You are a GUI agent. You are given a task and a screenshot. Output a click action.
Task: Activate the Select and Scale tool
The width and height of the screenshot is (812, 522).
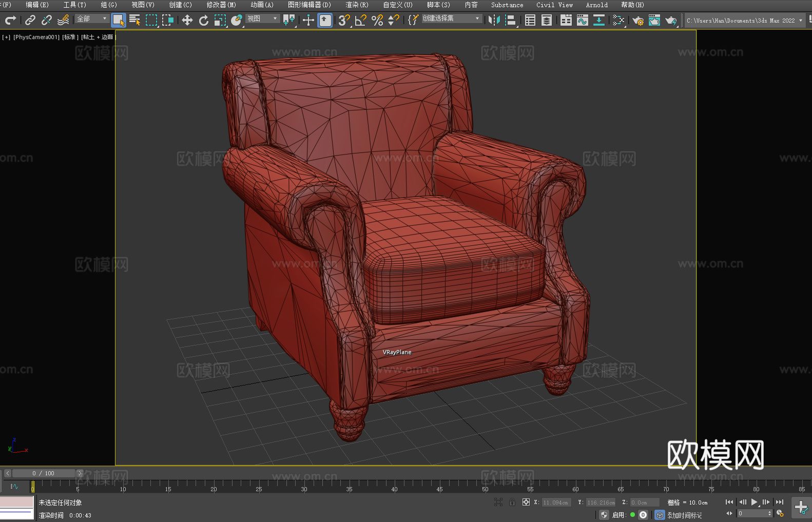pyautogui.click(x=220, y=20)
